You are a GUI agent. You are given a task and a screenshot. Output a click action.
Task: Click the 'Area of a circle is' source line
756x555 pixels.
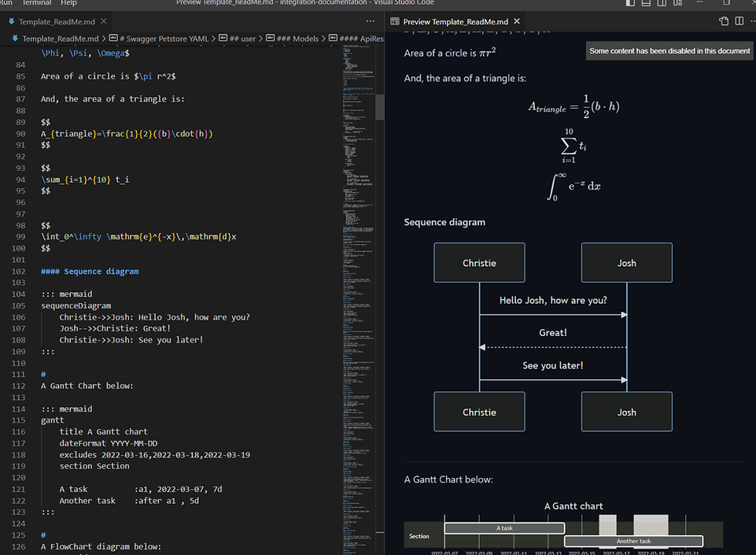[x=108, y=76]
